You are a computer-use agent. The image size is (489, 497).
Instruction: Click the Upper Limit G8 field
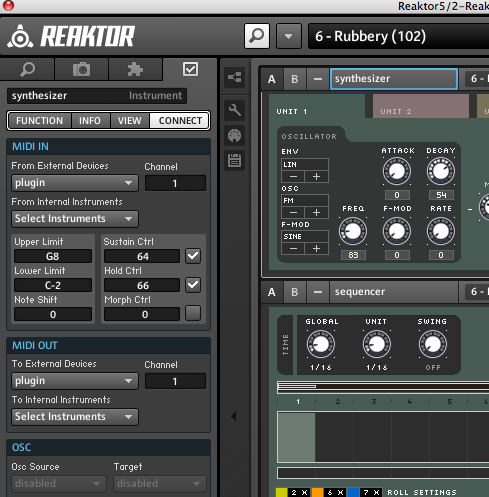point(53,256)
